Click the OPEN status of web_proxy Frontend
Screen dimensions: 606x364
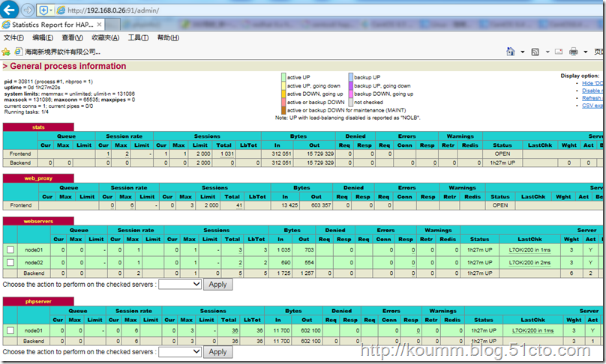[x=500, y=205]
